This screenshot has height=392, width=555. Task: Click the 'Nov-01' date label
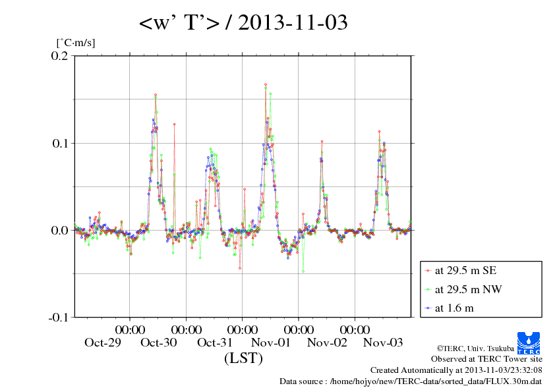pyautogui.click(x=271, y=343)
